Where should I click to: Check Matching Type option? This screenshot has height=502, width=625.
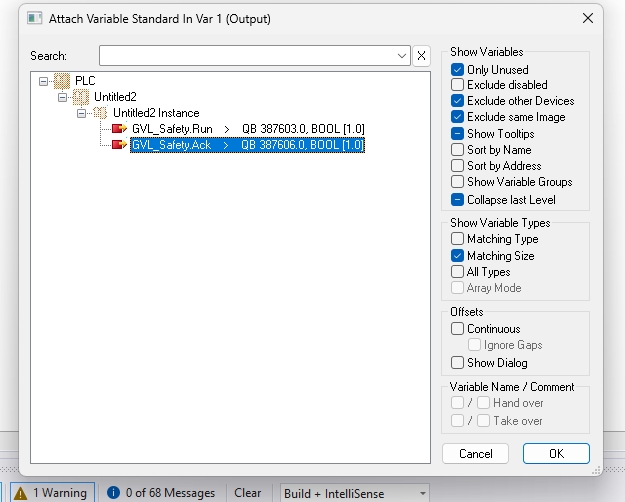tap(457, 238)
